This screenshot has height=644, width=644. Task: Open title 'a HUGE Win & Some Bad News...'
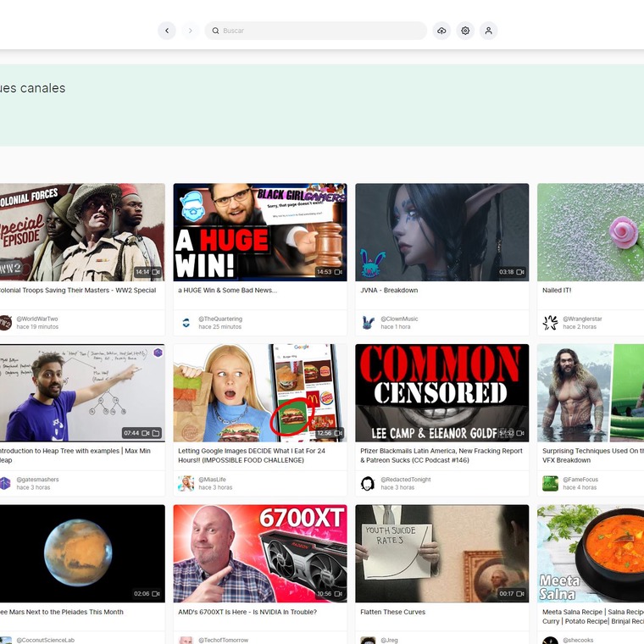pos(228,290)
